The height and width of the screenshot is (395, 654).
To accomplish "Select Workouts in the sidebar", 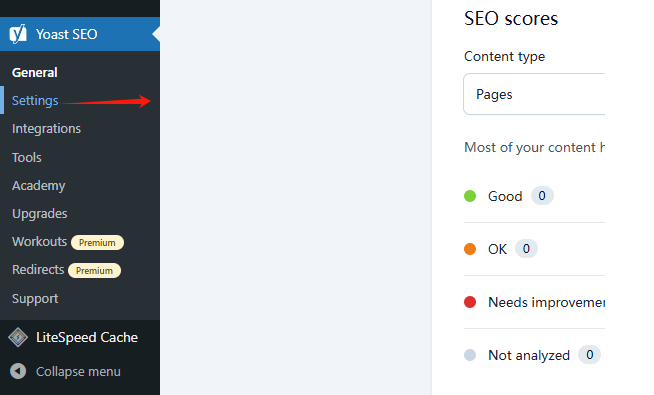I will pos(39,242).
